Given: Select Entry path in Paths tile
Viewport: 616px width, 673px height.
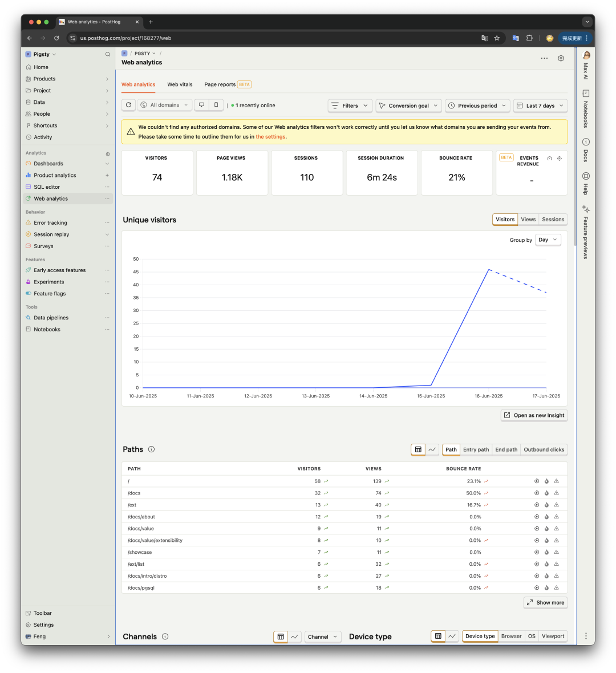Looking at the screenshot, I should coord(476,449).
